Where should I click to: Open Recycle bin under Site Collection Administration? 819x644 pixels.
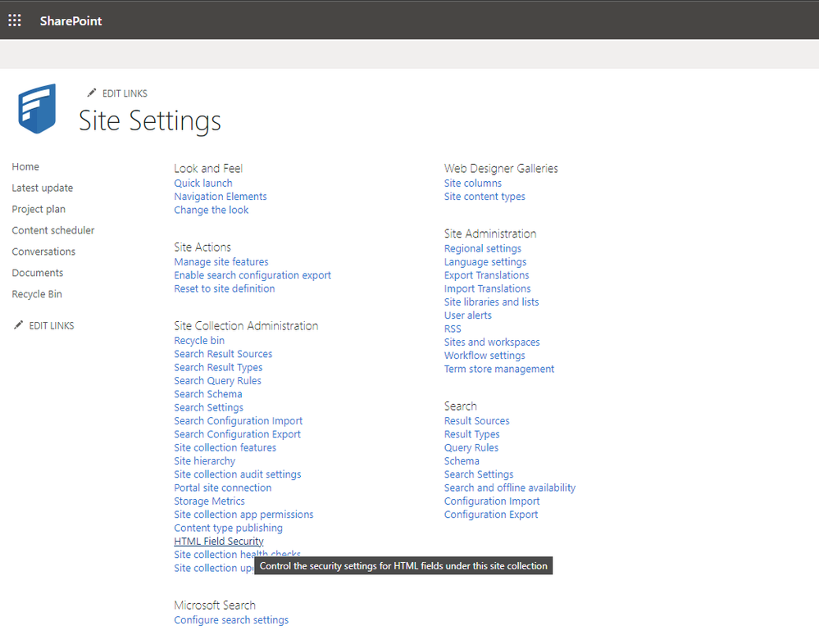(199, 340)
